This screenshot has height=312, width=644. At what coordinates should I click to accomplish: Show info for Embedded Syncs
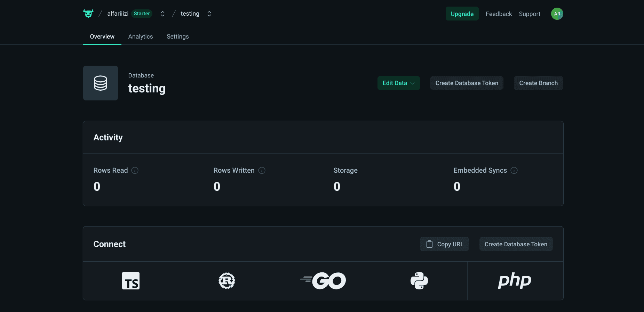pos(514,170)
